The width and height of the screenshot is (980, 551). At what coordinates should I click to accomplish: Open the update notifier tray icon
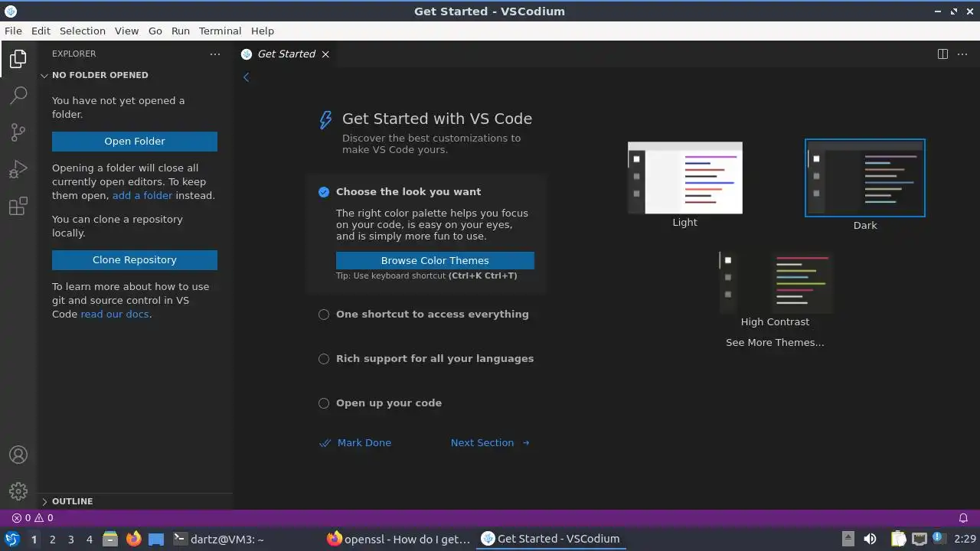pos(938,539)
